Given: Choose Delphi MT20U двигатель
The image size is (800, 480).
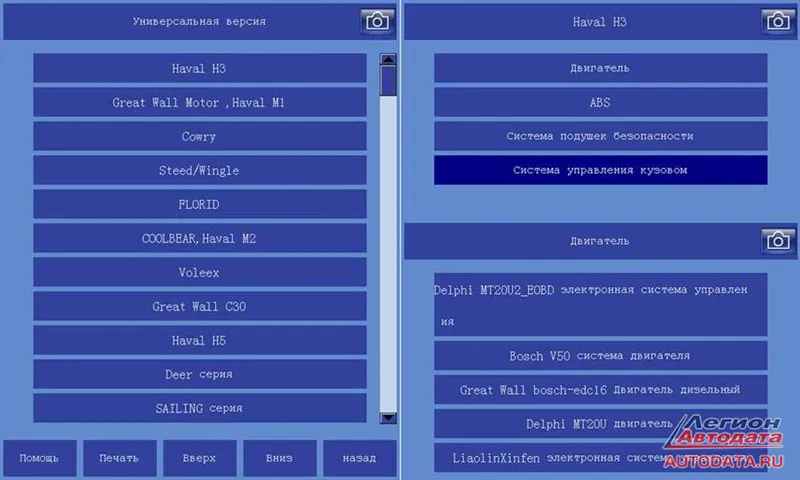Looking at the screenshot, I should (x=601, y=423).
